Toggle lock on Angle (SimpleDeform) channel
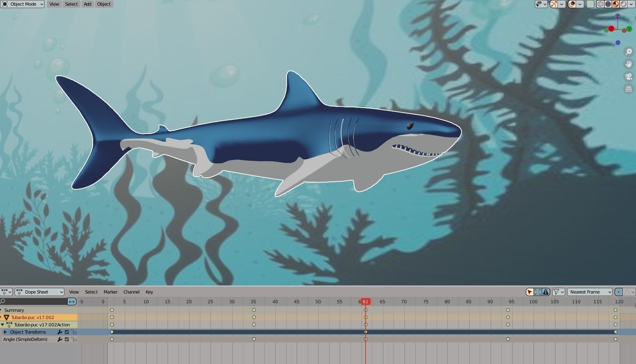The height and width of the screenshot is (364, 636). point(74,339)
